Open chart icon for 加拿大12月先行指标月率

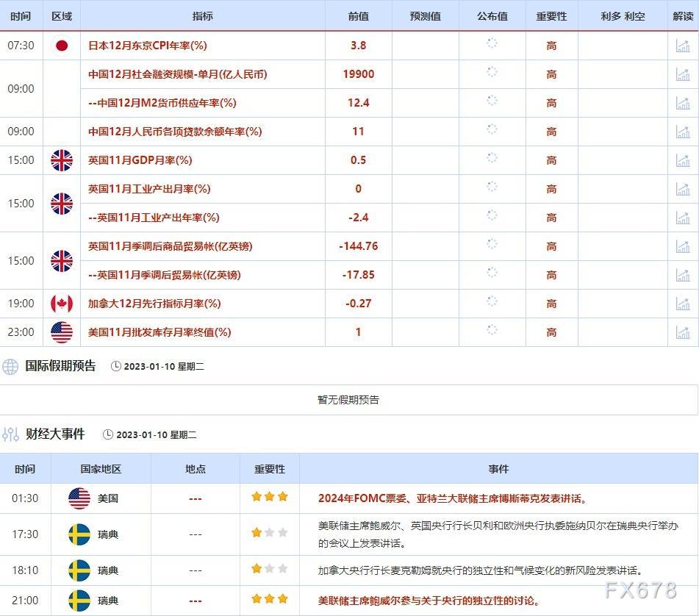(x=683, y=304)
